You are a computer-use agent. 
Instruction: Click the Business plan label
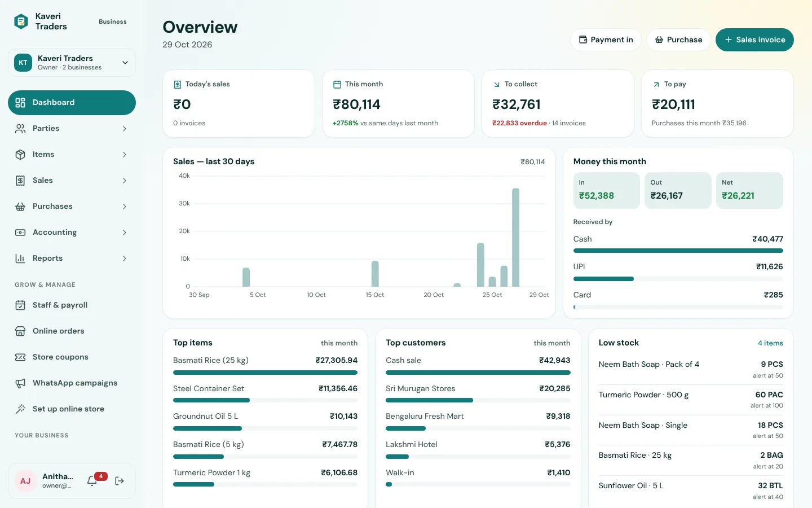pos(113,21)
